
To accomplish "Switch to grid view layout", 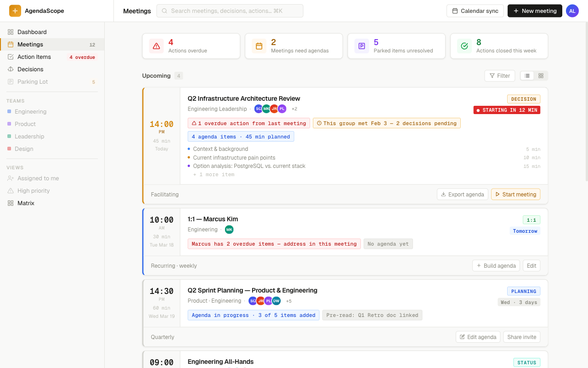I will click(x=541, y=75).
